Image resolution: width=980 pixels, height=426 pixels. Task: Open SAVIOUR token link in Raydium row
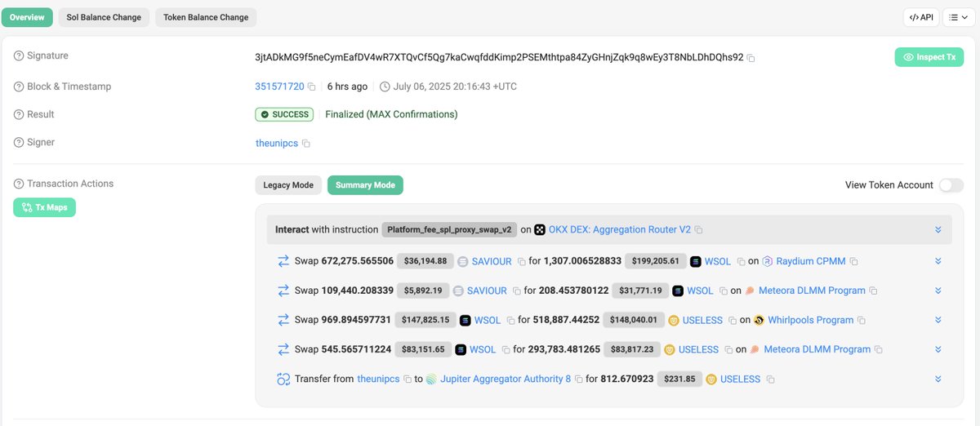(492, 261)
